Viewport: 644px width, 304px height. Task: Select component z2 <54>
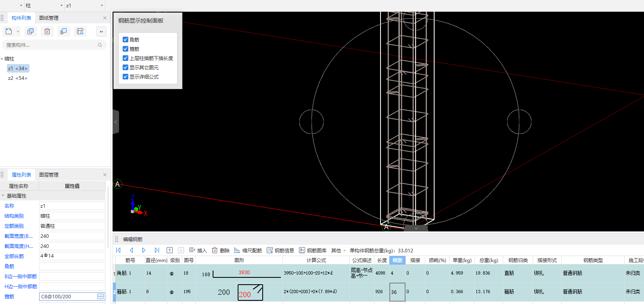coord(18,78)
